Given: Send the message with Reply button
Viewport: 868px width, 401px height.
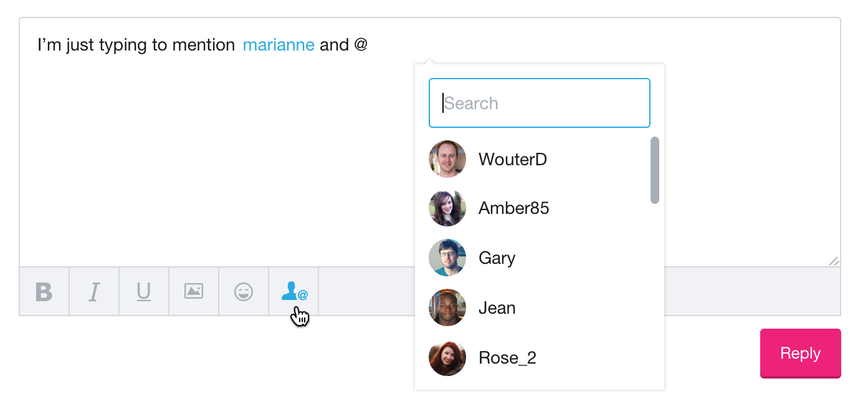Looking at the screenshot, I should coord(801,353).
